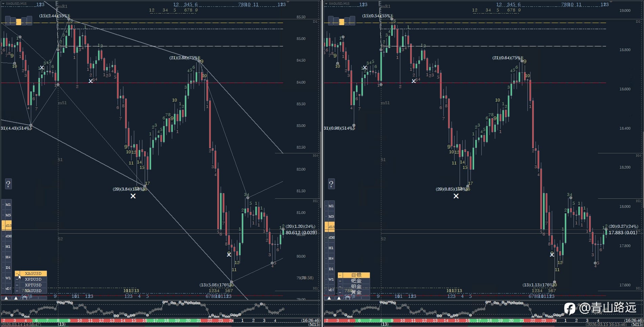
Task: Select XPTUSD in the symbol list
Action: 33,285
